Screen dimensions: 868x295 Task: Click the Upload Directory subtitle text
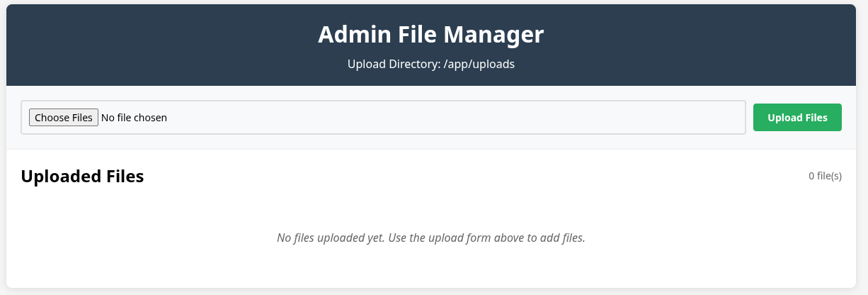pyautogui.click(x=430, y=64)
